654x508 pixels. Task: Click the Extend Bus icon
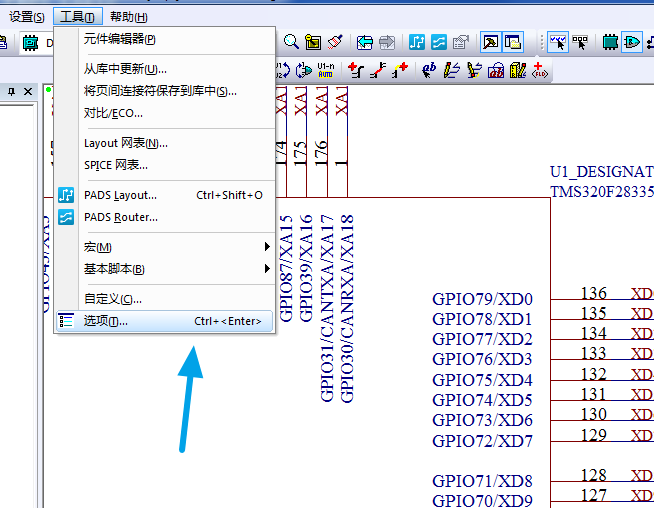pos(400,70)
